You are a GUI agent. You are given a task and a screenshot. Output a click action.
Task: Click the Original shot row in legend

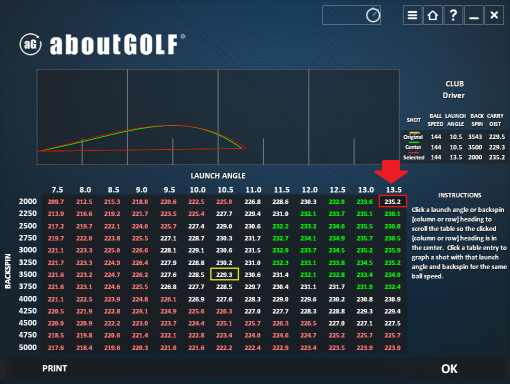pyautogui.click(x=454, y=137)
